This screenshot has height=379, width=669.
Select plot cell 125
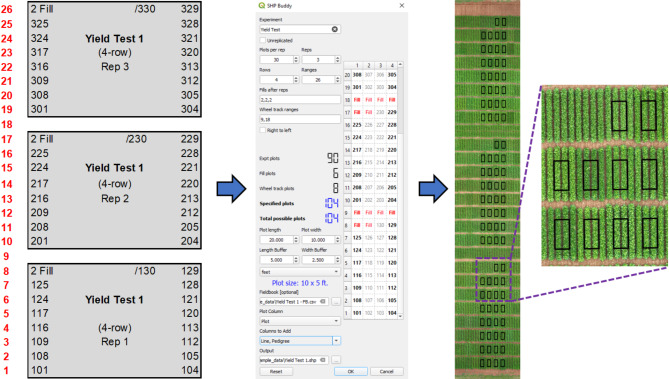tap(357, 238)
